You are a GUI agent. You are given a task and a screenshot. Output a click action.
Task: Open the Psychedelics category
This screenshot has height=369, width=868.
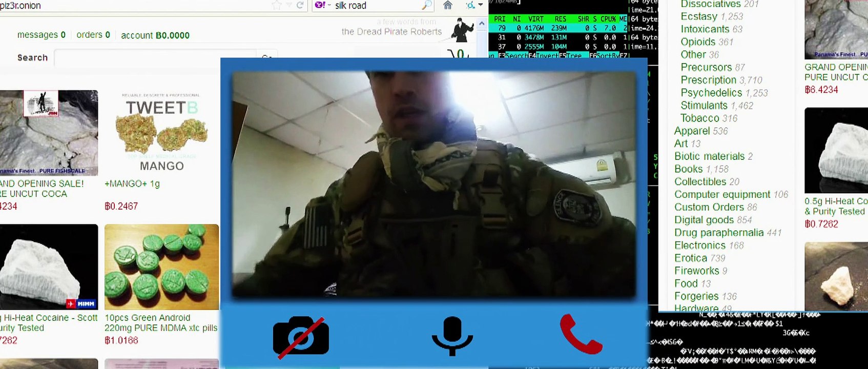(x=724, y=93)
